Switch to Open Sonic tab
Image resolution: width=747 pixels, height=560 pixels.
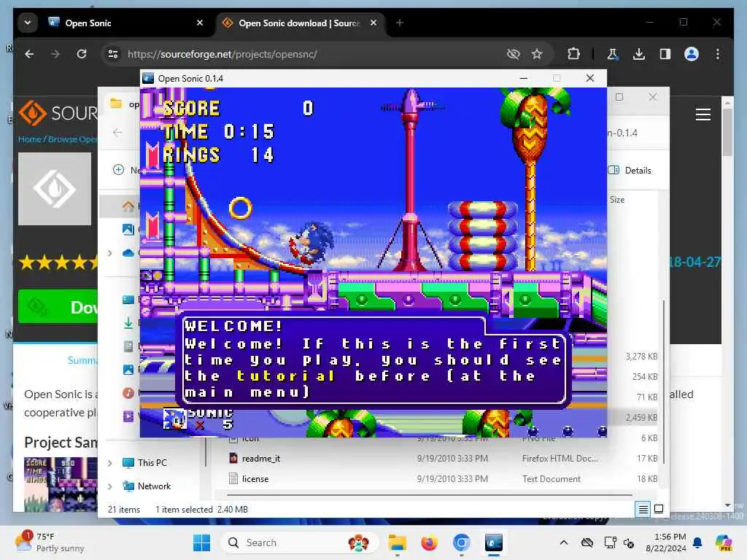(126, 23)
